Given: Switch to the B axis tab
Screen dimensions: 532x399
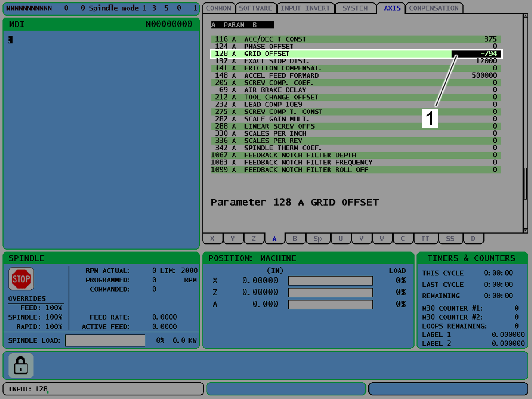Looking at the screenshot, I should click(x=295, y=239).
